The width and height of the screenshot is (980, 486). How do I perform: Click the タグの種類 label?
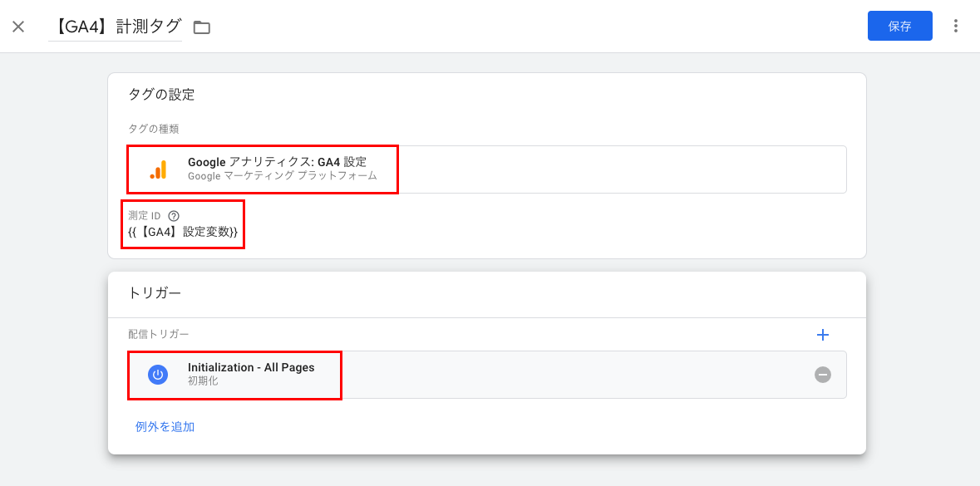pos(154,129)
